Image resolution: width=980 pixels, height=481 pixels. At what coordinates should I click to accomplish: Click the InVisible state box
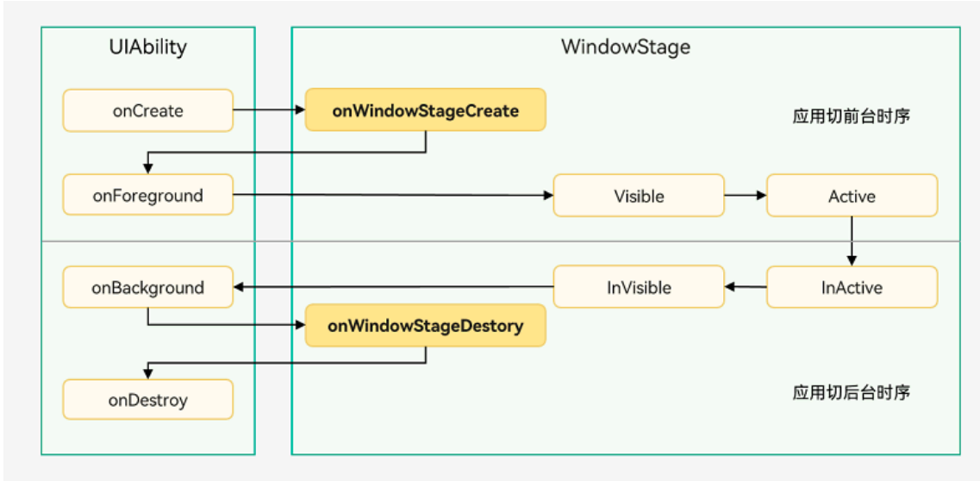tap(639, 287)
